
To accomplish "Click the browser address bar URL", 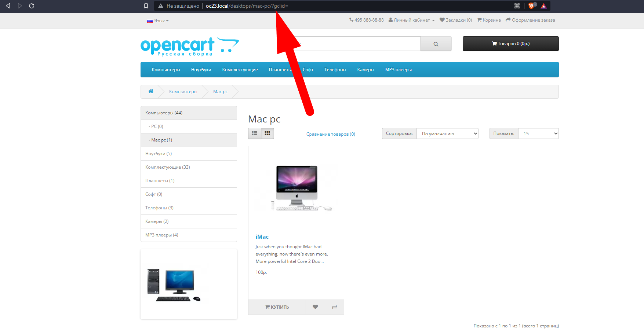I will tap(247, 6).
